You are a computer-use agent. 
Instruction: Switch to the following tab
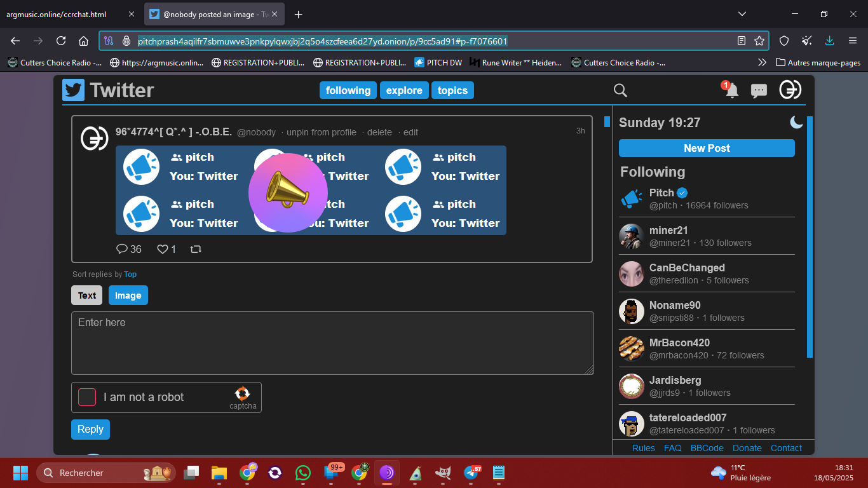348,90
